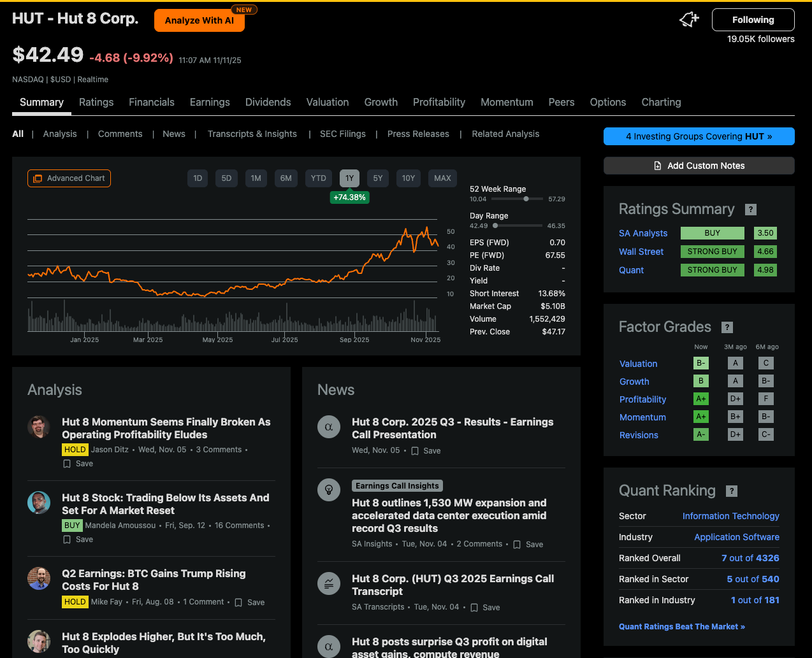Select the 1Y chart range
Viewport: 812px width, 658px height.
[x=349, y=178]
